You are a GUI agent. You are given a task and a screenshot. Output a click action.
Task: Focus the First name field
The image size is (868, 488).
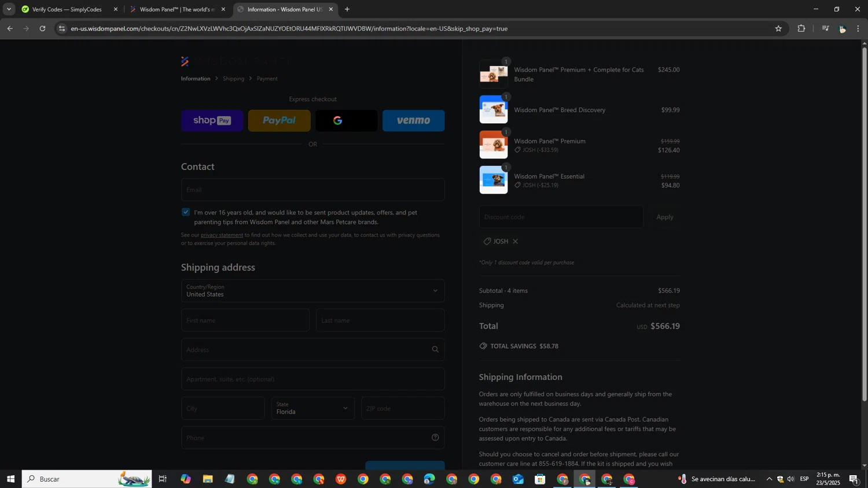(245, 320)
